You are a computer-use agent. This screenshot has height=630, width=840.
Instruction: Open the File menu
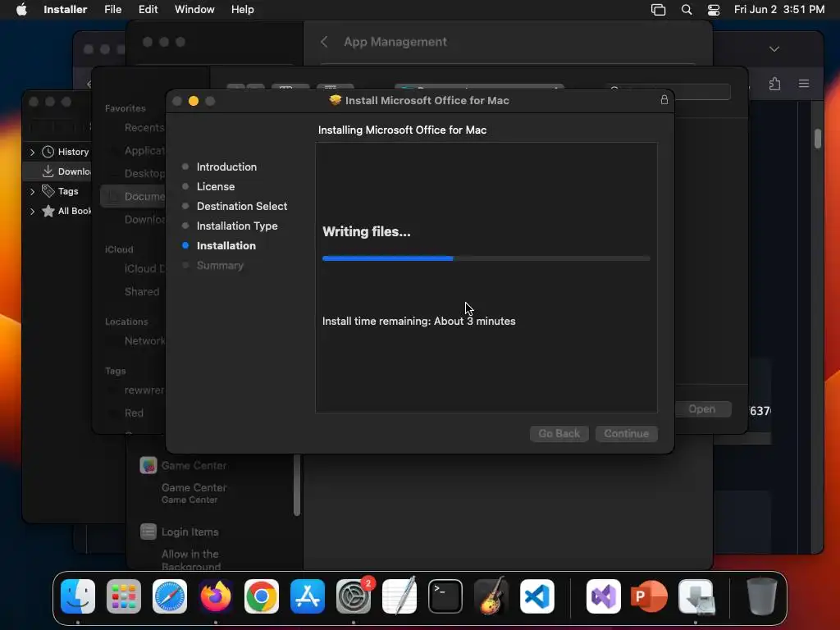pyautogui.click(x=112, y=10)
